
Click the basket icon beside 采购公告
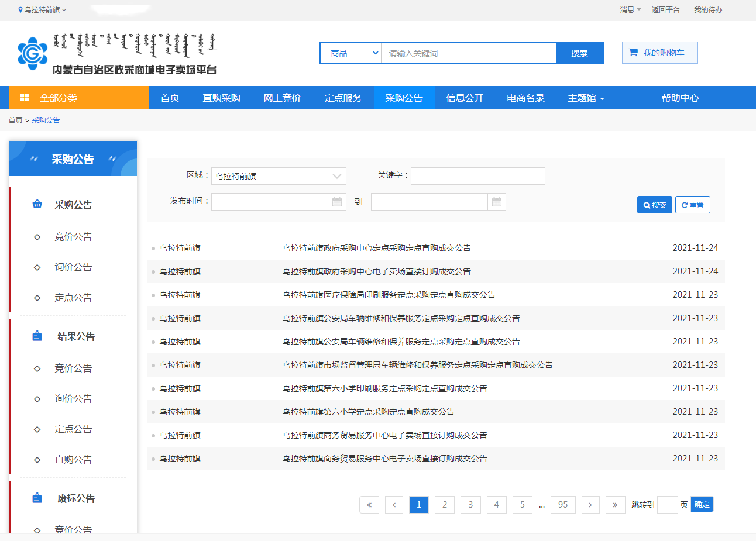coord(37,204)
